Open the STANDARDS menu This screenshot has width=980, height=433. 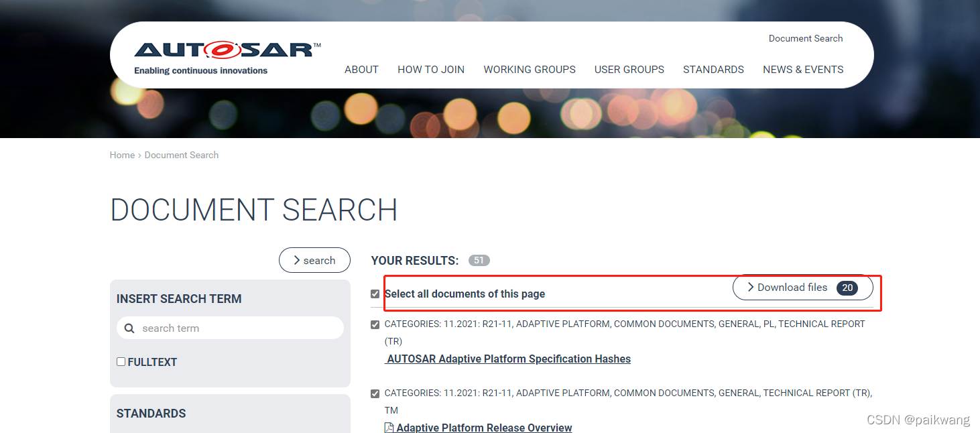click(713, 70)
